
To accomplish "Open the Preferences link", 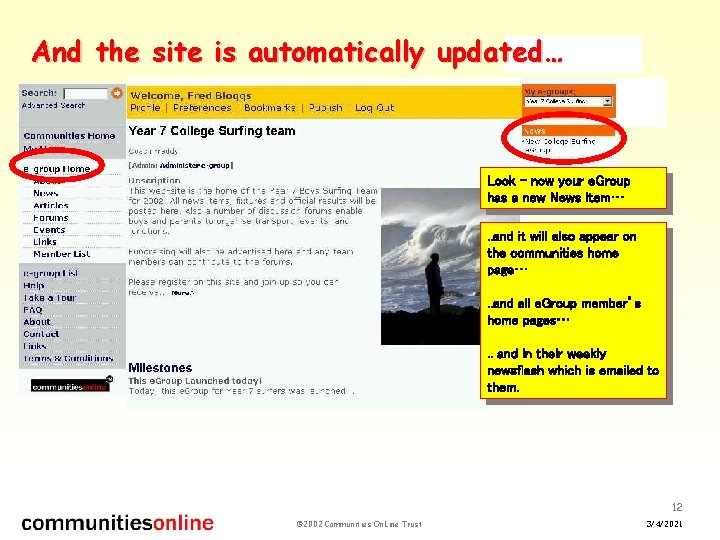I will (x=202, y=108).
